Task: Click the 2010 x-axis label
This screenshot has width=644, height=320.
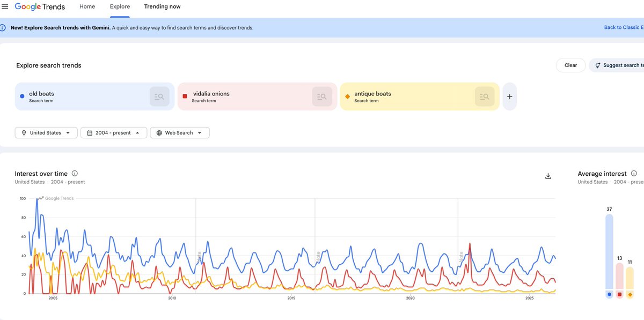Action: tap(172, 298)
